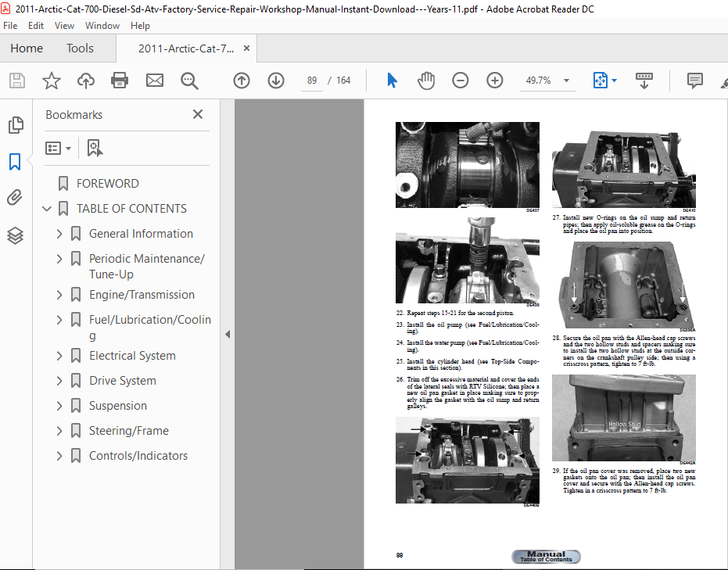The height and width of the screenshot is (570, 728).
Task: Select the Engine/Transmission bookmark
Action: click(142, 295)
